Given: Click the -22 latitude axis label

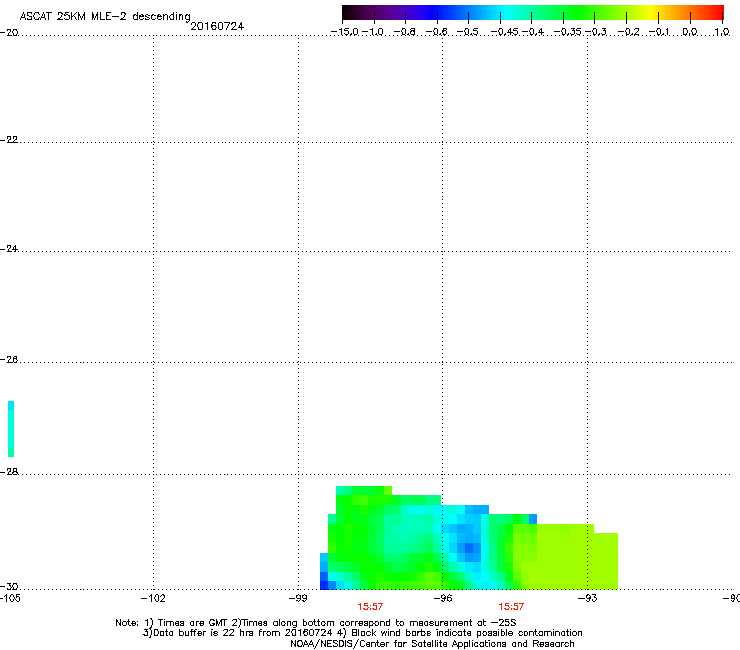Looking at the screenshot, I should [x=9, y=140].
